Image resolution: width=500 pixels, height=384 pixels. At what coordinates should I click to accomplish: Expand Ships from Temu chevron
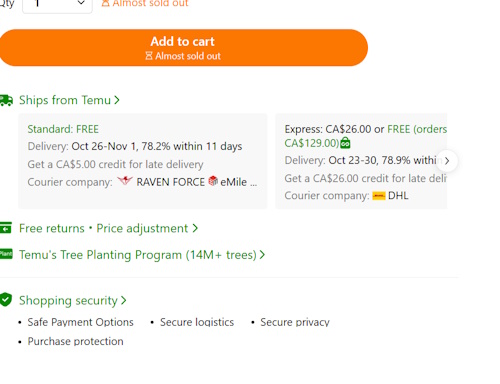tap(117, 100)
